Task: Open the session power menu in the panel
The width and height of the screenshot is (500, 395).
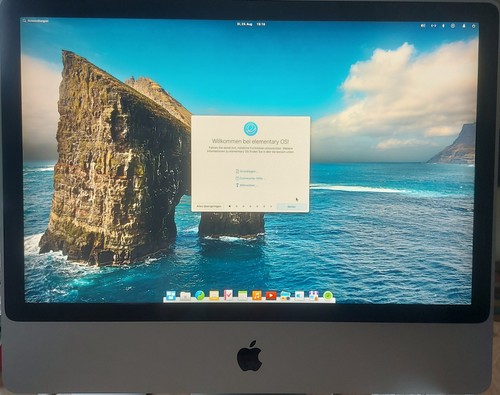Action: point(474,26)
